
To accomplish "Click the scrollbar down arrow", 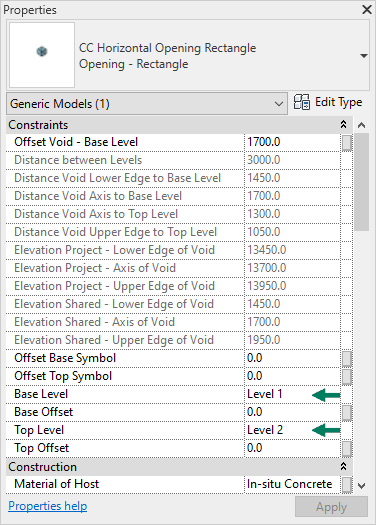I will 361,485.
